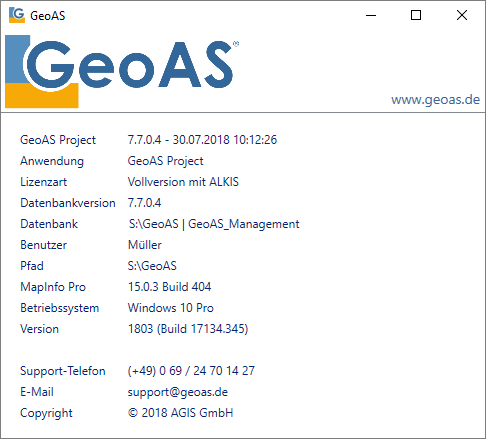Click the user name 'Müller'
Viewport: 486px width, 439px height.
click(x=145, y=245)
